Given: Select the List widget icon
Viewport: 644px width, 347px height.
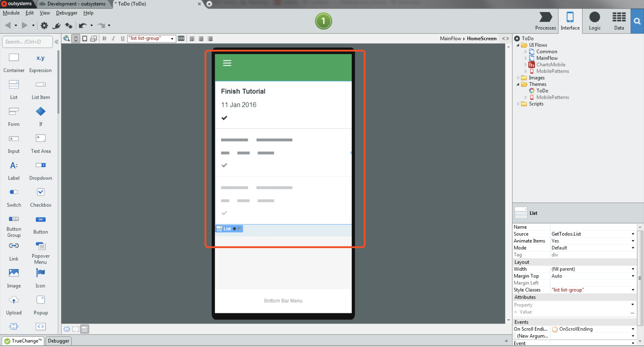Looking at the screenshot, I should coord(14,85).
